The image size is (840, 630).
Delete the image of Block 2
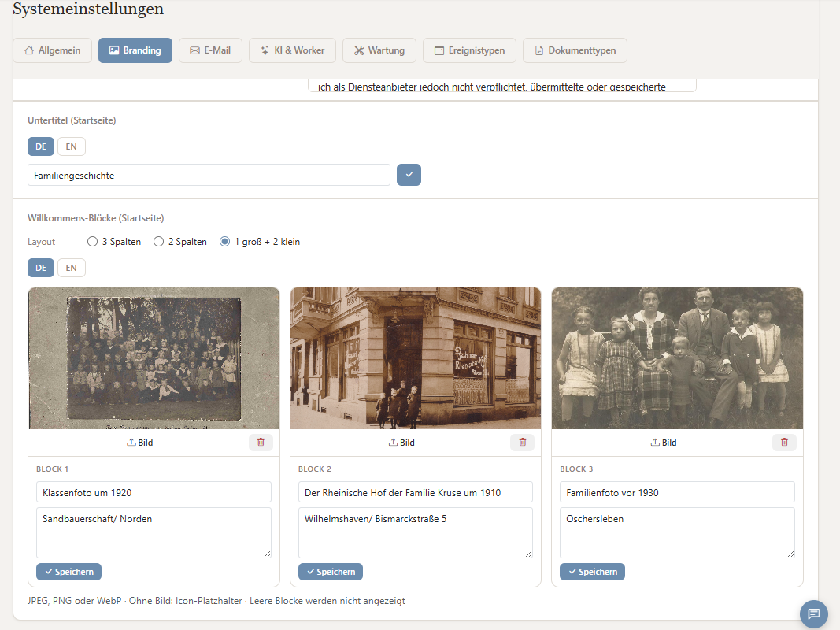[522, 442]
